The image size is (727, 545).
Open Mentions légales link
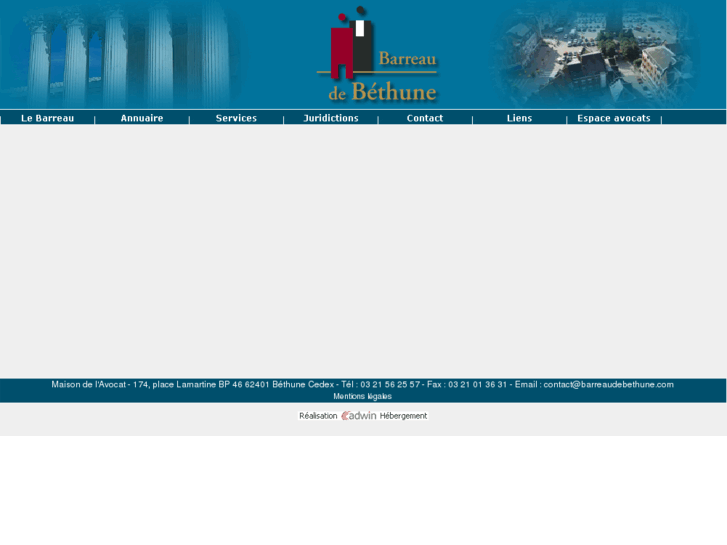pyautogui.click(x=363, y=397)
